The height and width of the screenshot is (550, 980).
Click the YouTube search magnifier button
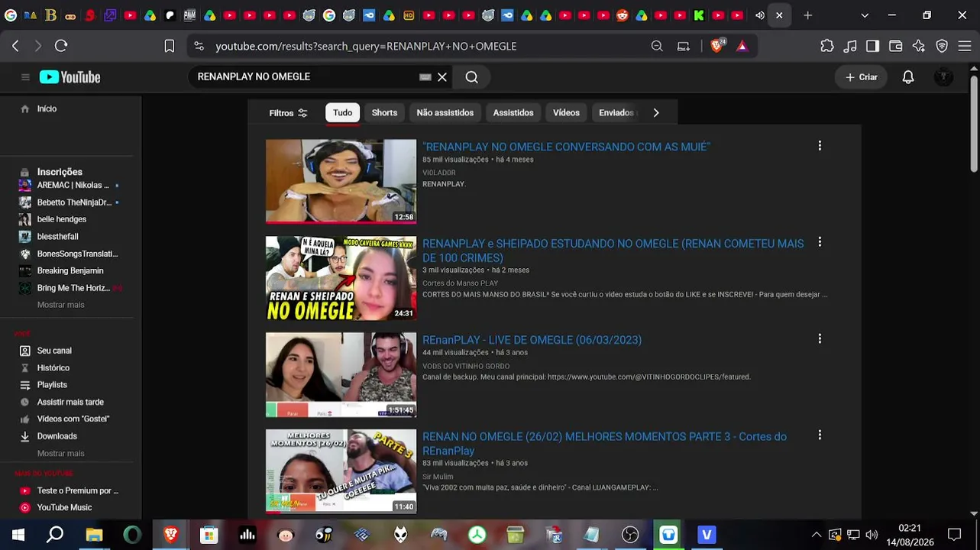472,77
